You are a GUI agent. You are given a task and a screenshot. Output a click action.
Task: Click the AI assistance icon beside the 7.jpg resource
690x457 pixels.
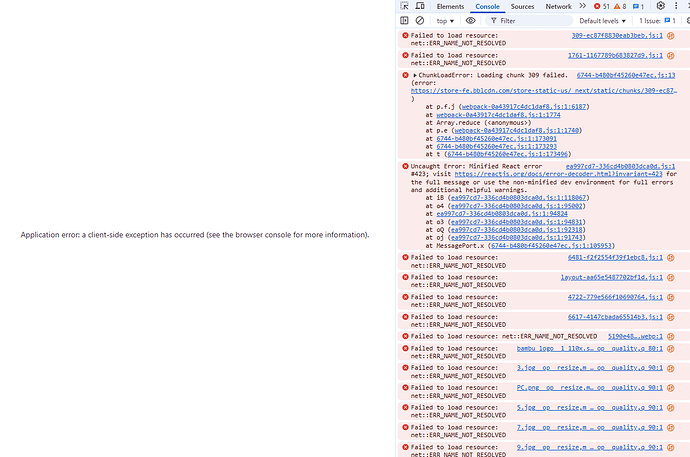point(671,428)
